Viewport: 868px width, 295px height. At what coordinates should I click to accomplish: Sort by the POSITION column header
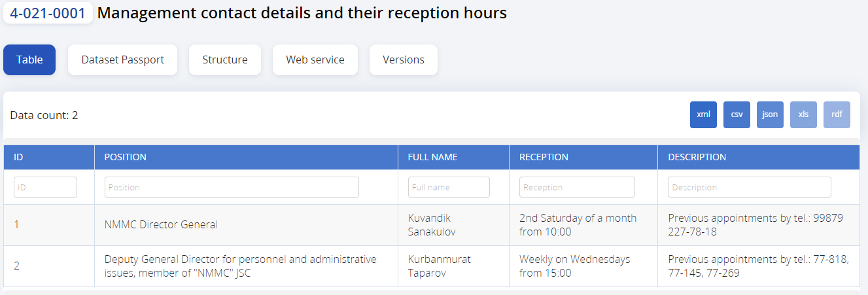pyautogui.click(x=126, y=157)
